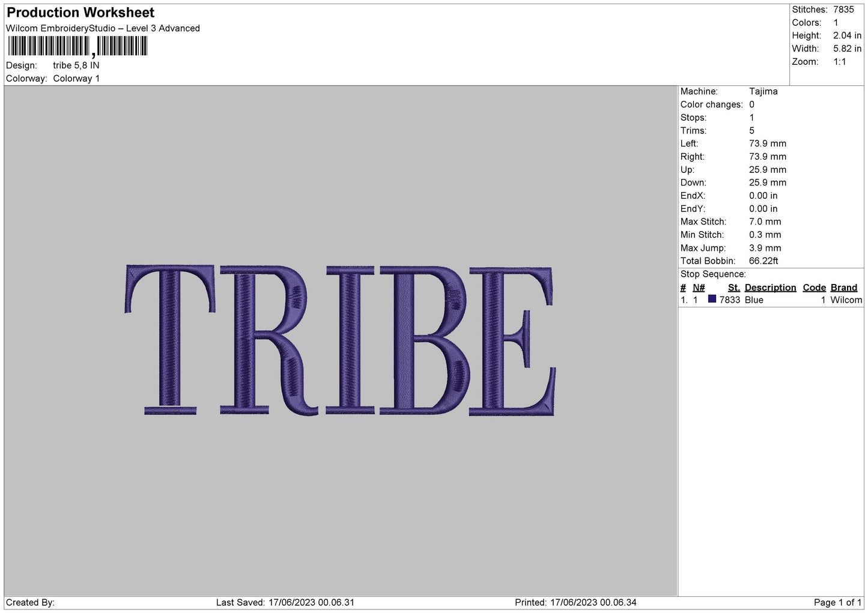Click the Max Stitch value '7.0 mm'

coord(765,222)
